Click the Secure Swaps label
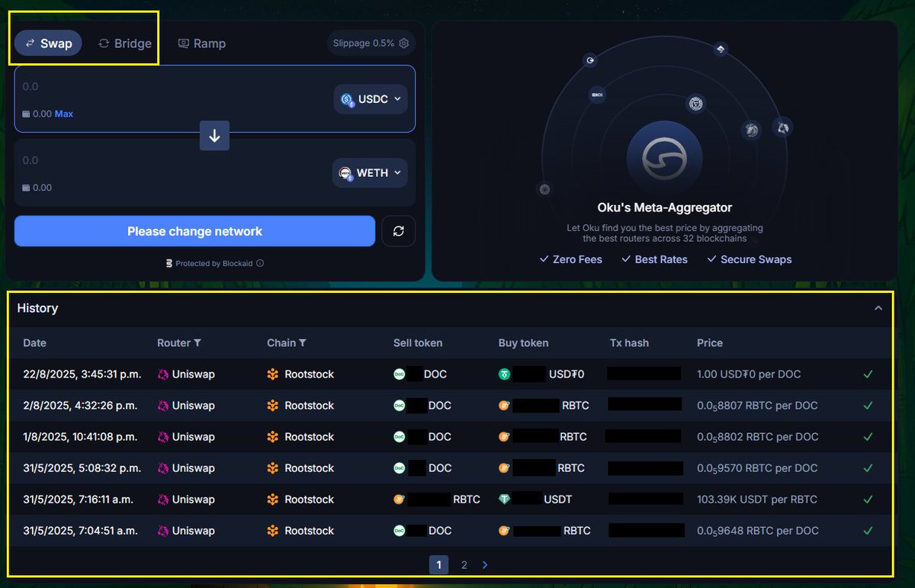Screen dimensions: 915x588 [x=749, y=259]
